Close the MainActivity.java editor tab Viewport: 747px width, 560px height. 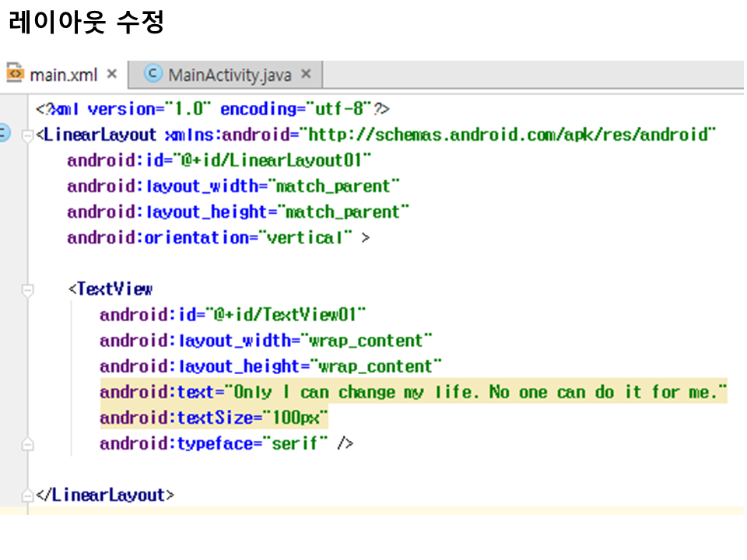(x=306, y=74)
